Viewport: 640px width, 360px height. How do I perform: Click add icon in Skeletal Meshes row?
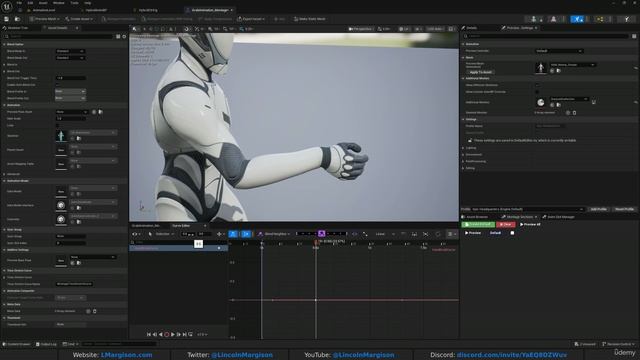click(568, 113)
